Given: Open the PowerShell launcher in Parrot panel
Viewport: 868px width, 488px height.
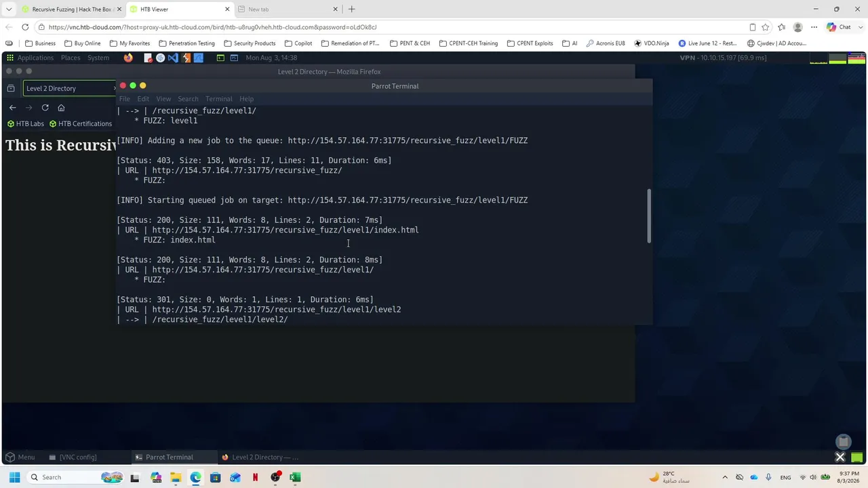Looking at the screenshot, I should point(234,58).
